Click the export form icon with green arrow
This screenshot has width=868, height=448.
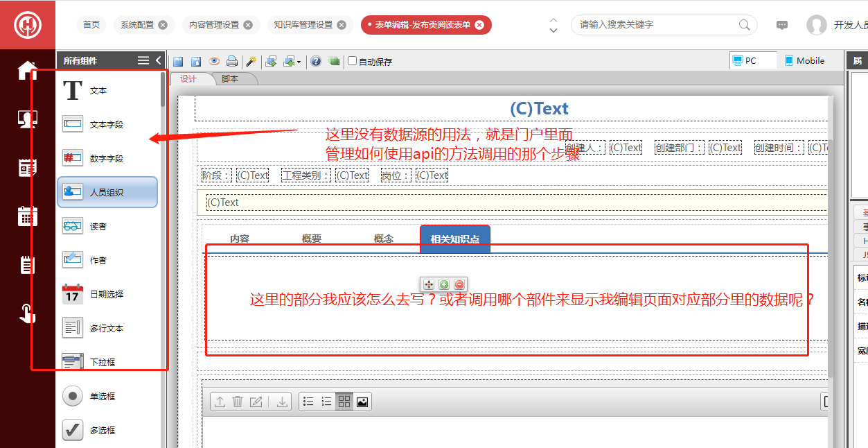(x=271, y=61)
